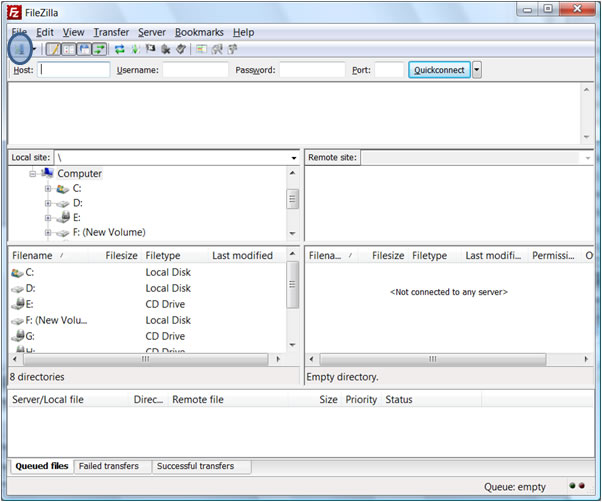Image resolution: width=602 pixels, height=502 pixels.
Task: Click into the Host input field
Action: click(74, 70)
